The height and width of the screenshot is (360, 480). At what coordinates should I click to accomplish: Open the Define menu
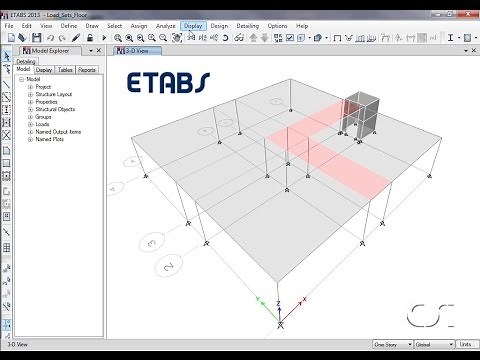(69, 26)
